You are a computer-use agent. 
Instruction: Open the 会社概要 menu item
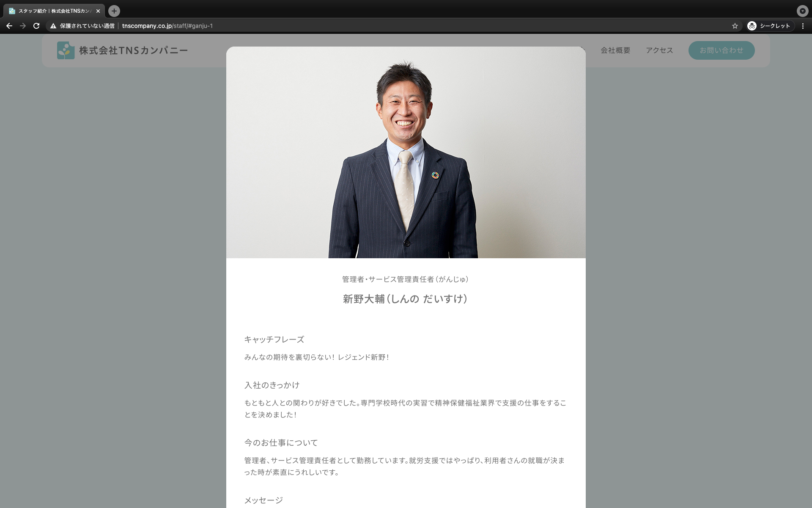click(615, 50)
